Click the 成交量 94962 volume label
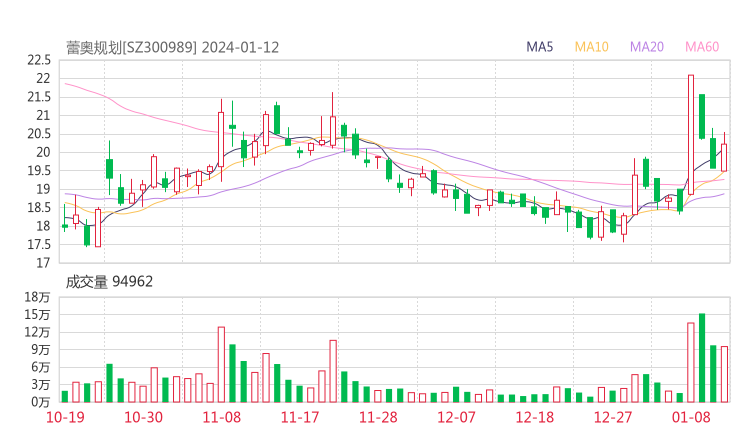 [109, 282]
